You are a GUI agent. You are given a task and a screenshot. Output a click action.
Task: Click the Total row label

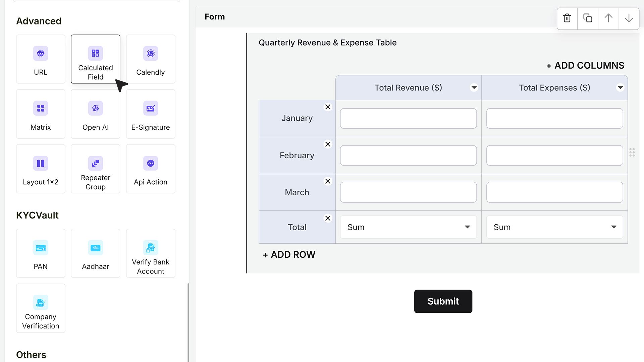tap(297, 227)
